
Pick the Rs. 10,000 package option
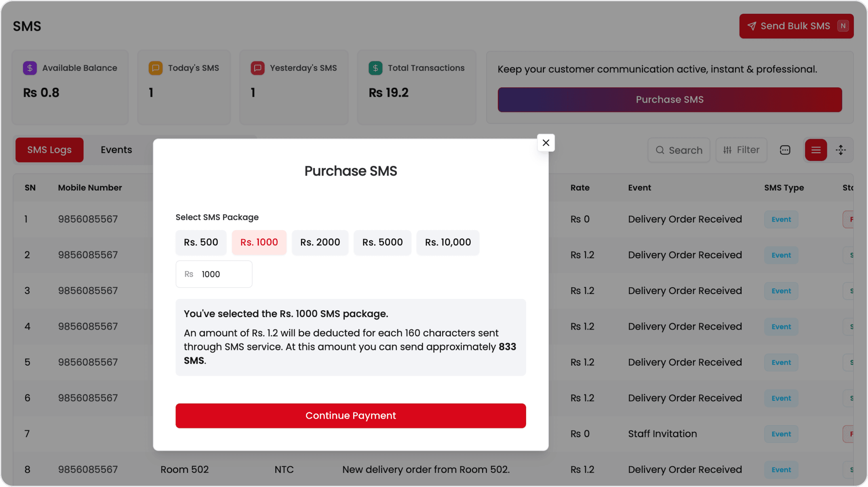coord(448,242)
